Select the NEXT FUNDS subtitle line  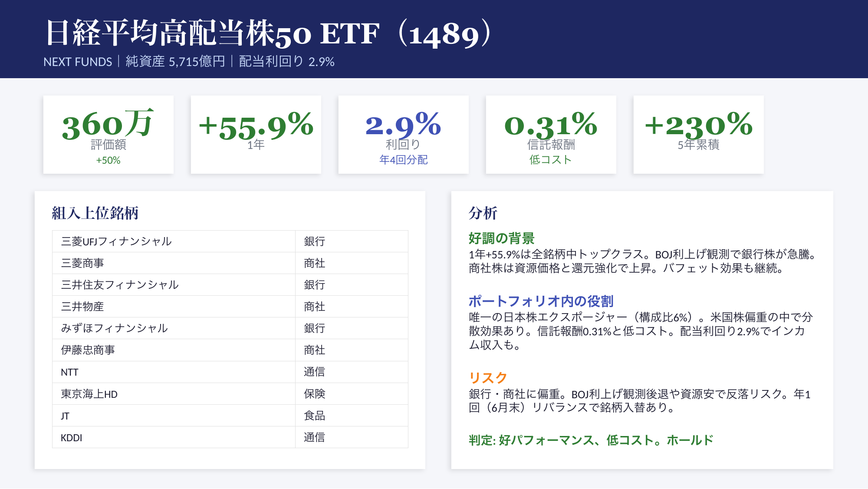click(x=189, y=62)
